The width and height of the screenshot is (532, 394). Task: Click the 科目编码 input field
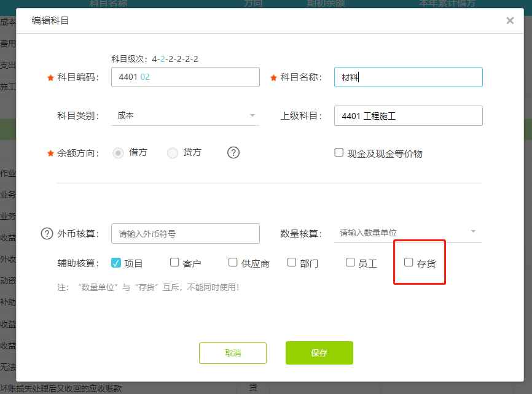pyautogui.click(x=185, y=77)
